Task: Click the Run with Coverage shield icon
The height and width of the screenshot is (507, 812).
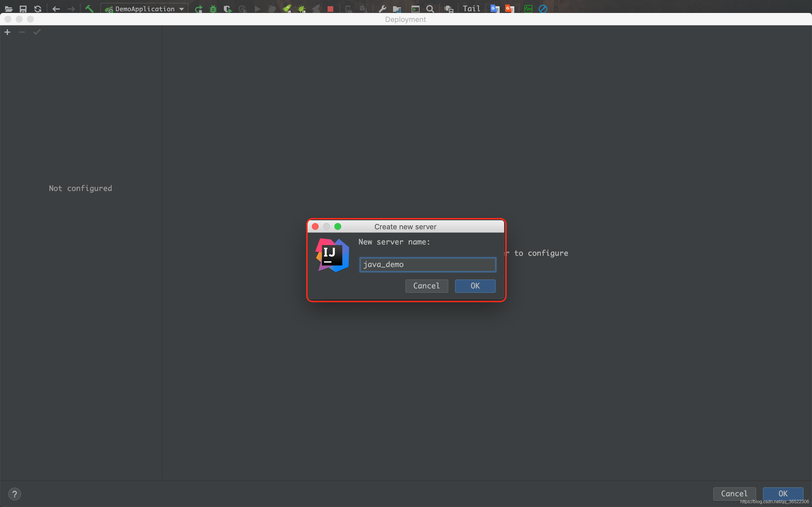Action: pos(228,9)
